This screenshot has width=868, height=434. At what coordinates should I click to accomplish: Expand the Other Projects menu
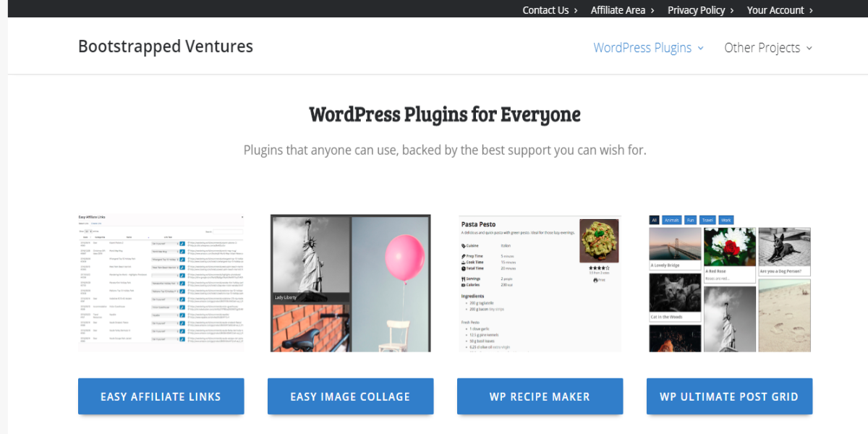tap(768, 48)
